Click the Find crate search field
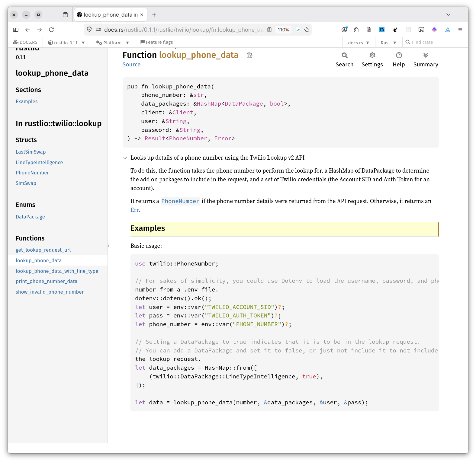The width and height of the screenshot is (476, 462). 435,42
